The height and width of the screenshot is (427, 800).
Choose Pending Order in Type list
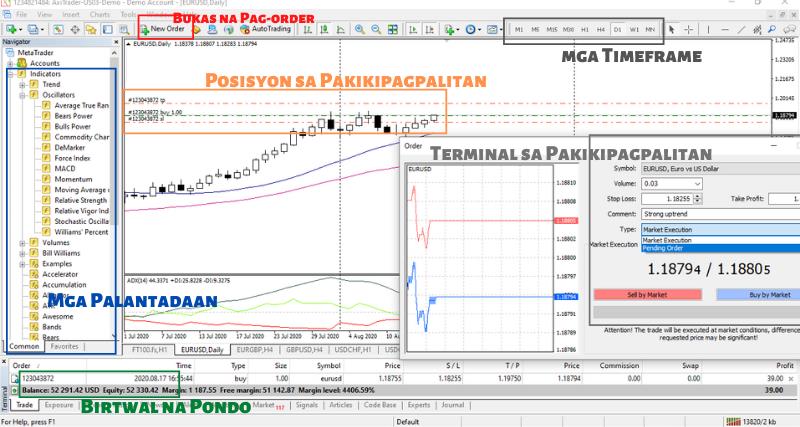(x=720, y=248)
